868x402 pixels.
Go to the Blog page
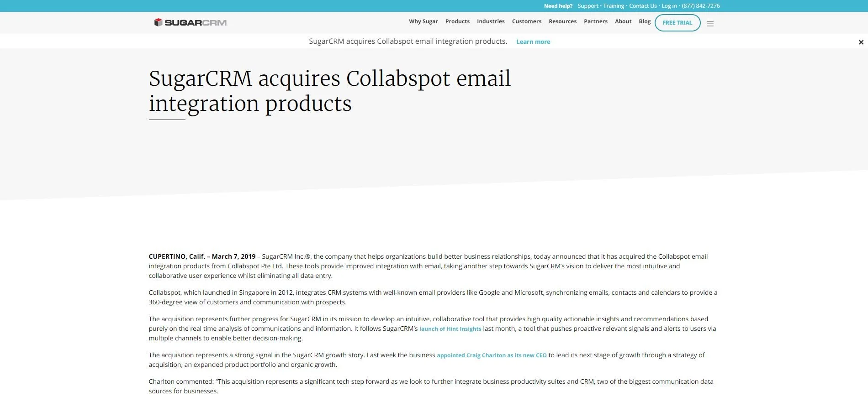(x=645, y=21)
